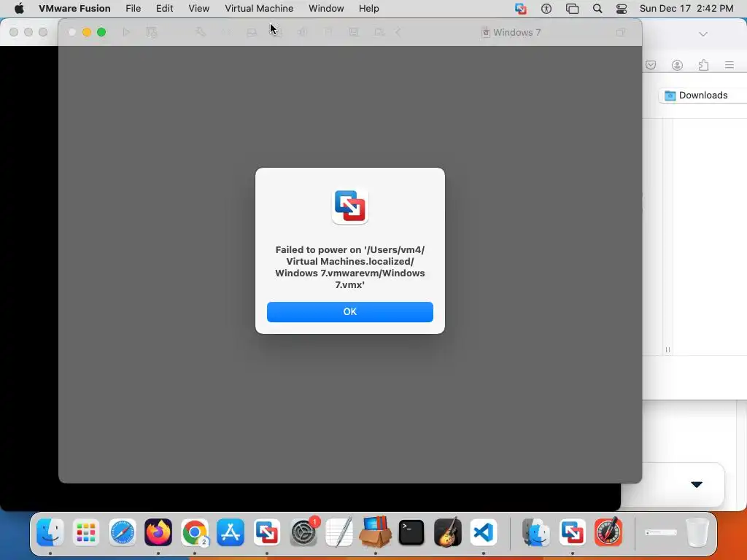This screenshot has width=747, height=560.
Task: Open Finder from the Dock
Action: (50, 532)
